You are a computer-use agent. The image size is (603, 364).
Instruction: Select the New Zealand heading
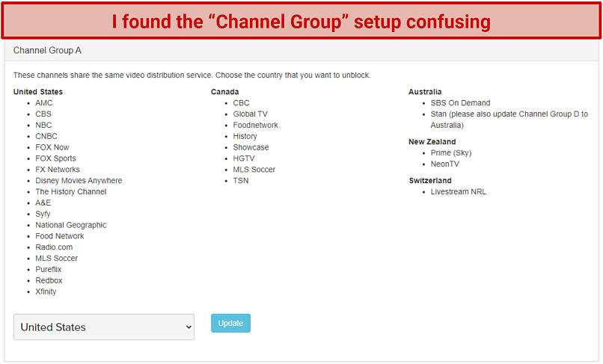click(x=432, y=142)
